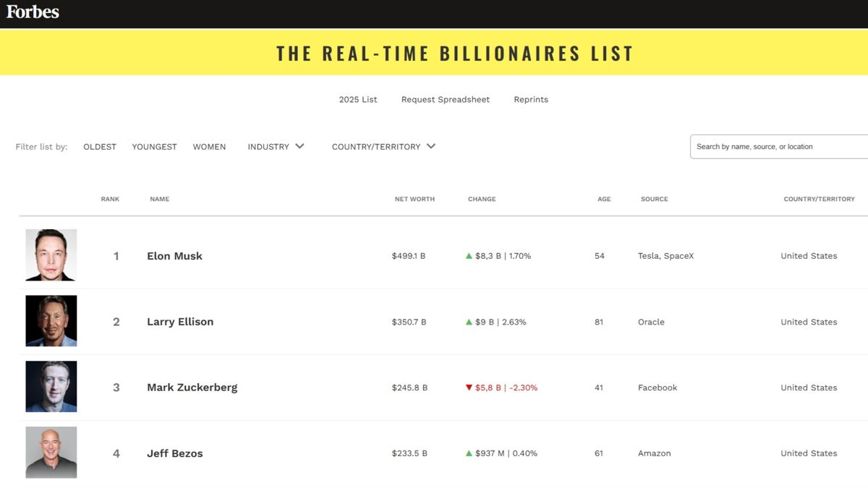The image size is (868, 488).
Task: Open the Country/Territory filter dropdown
Action: [x=383, y=147]
